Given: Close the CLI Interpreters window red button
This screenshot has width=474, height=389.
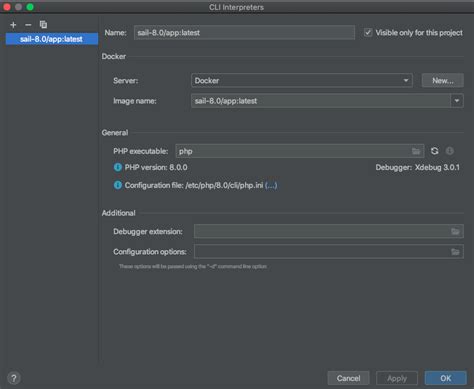Looking at the screenshot, I should [7, 7].
